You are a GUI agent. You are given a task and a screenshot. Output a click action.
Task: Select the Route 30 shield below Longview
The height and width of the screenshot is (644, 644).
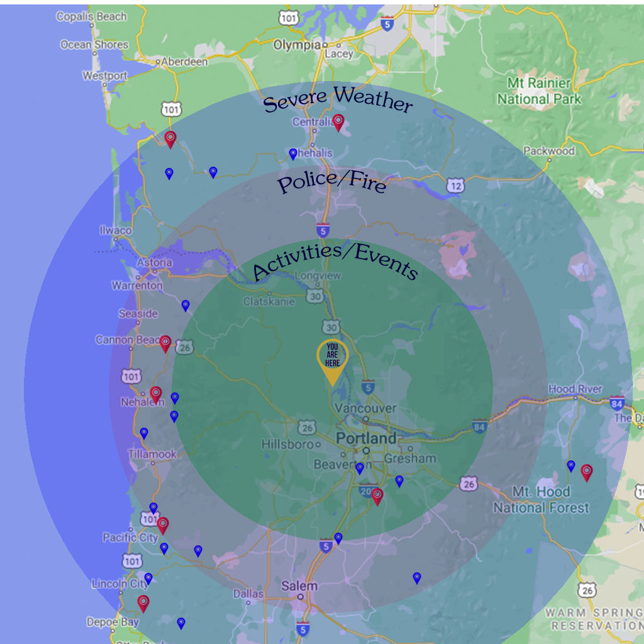click(314, 297)
